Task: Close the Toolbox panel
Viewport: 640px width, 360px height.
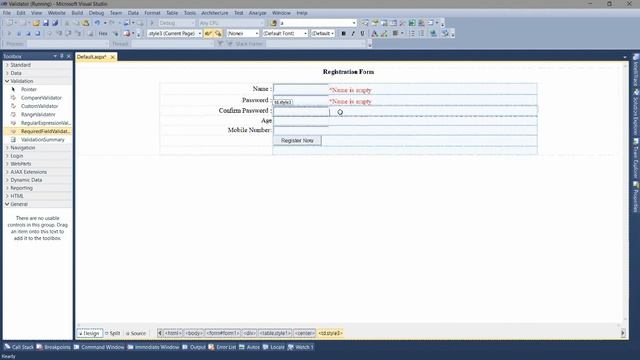Action: [x=69, y=56]
